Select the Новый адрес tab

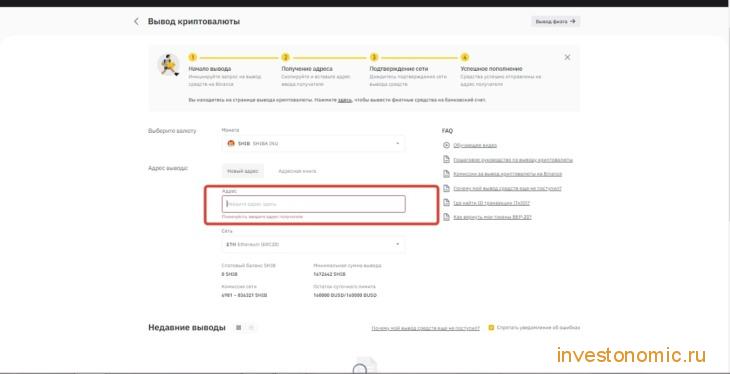point(243,171)
